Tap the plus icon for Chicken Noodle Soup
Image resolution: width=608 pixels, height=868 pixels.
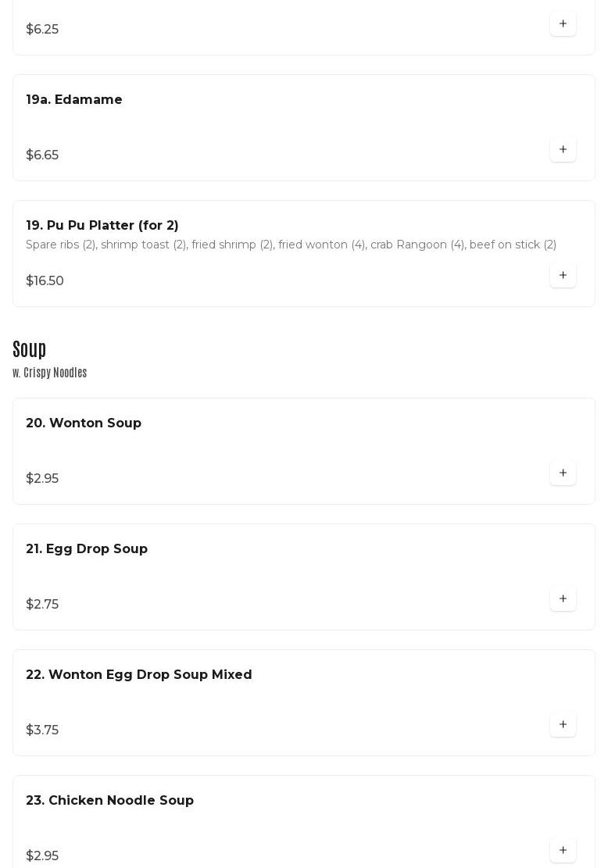point(563,850)
